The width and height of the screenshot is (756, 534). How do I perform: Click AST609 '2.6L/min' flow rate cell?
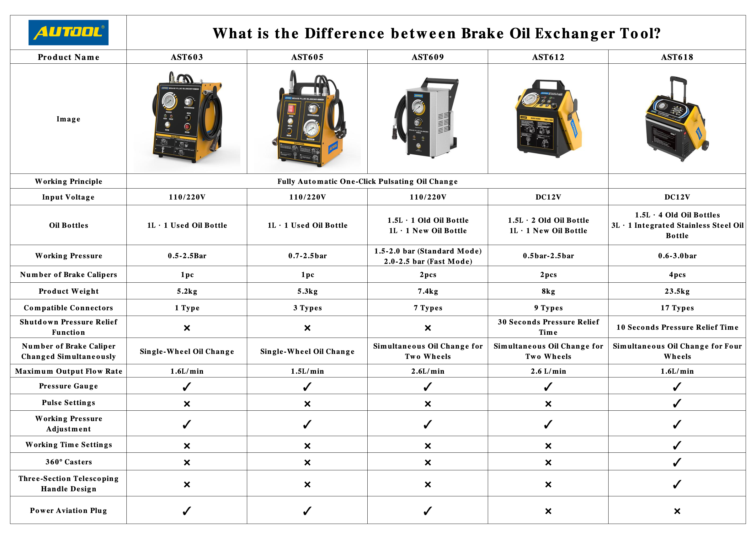(428, 371)
